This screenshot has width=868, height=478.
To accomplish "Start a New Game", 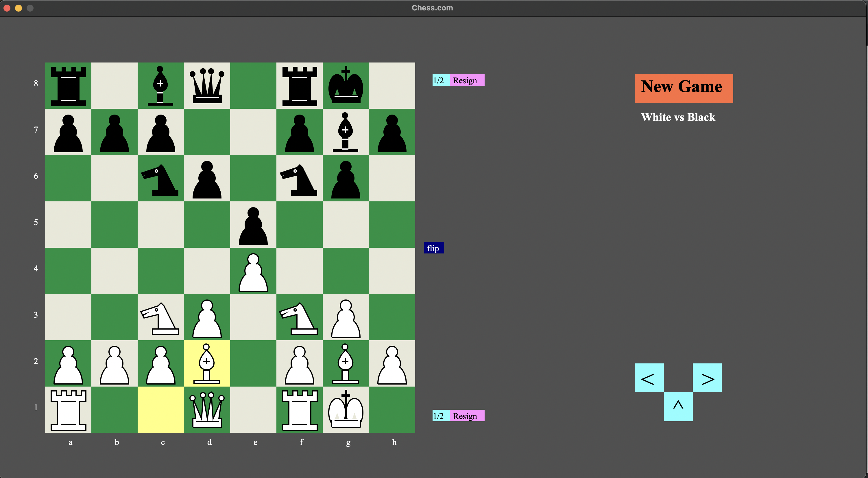I will pos(684,88).
